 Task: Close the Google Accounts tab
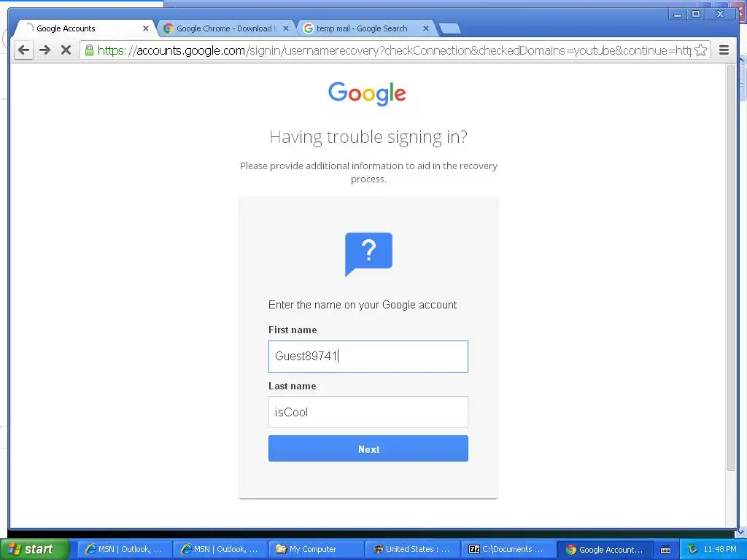coord(146,28)
